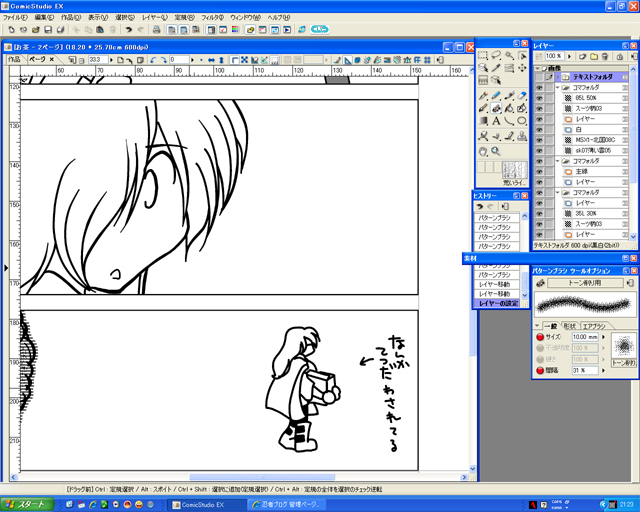
Task: Click the print icon in main toolbar
Action: click(156, 29)
